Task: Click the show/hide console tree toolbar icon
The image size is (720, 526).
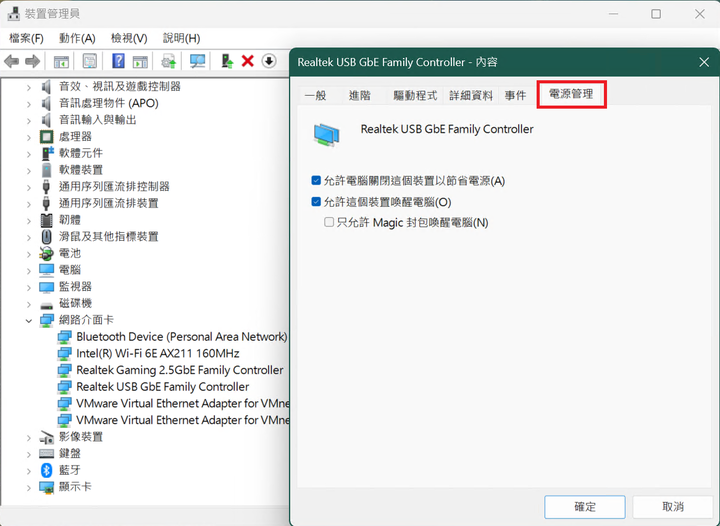Action: (x=61, y=61)
